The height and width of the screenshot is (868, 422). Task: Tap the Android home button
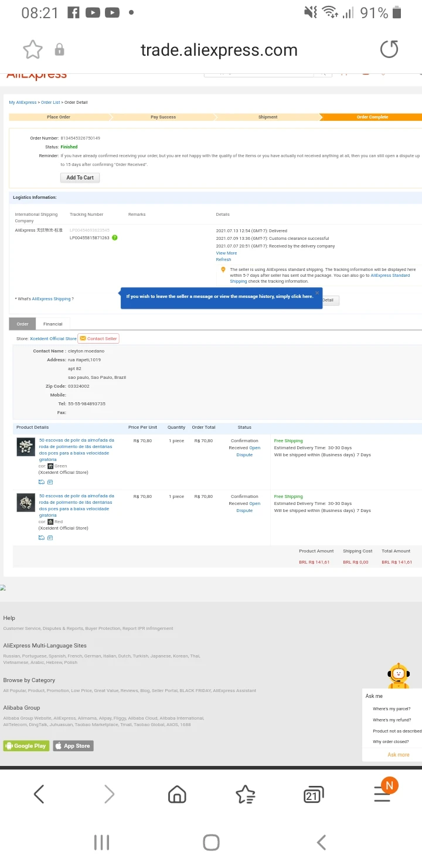(x=211, y=843)
